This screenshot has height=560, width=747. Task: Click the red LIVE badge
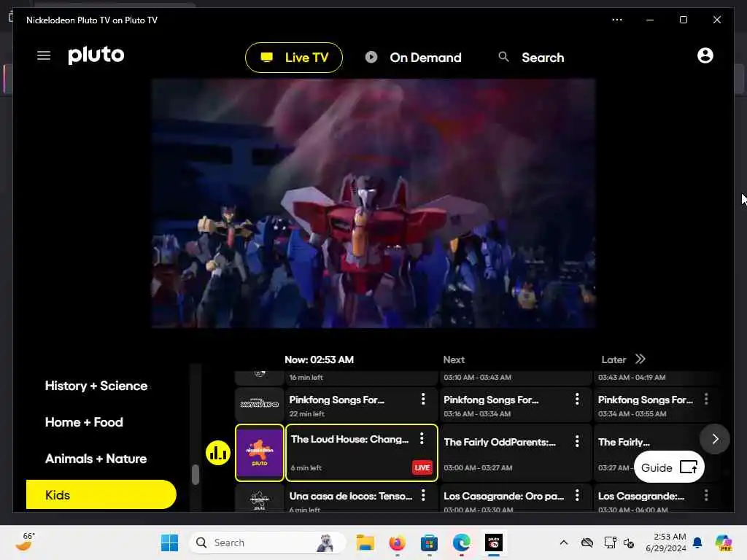point(422,467)
